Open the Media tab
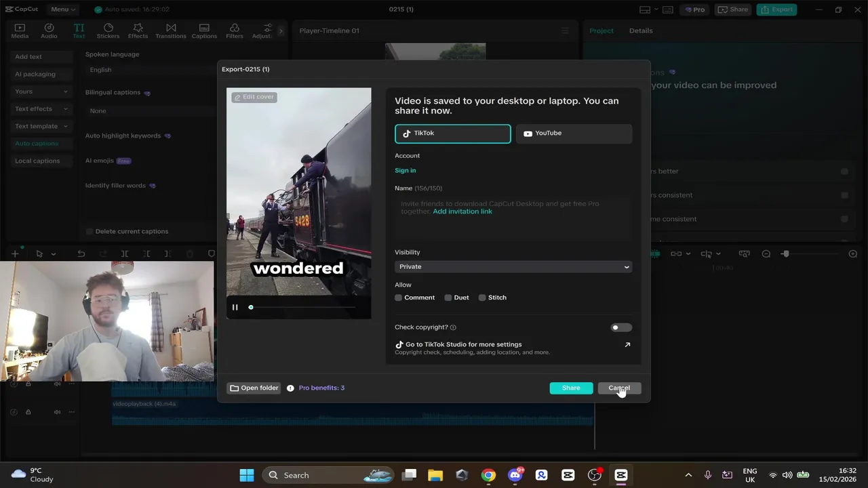 click(x=20, y=30)
